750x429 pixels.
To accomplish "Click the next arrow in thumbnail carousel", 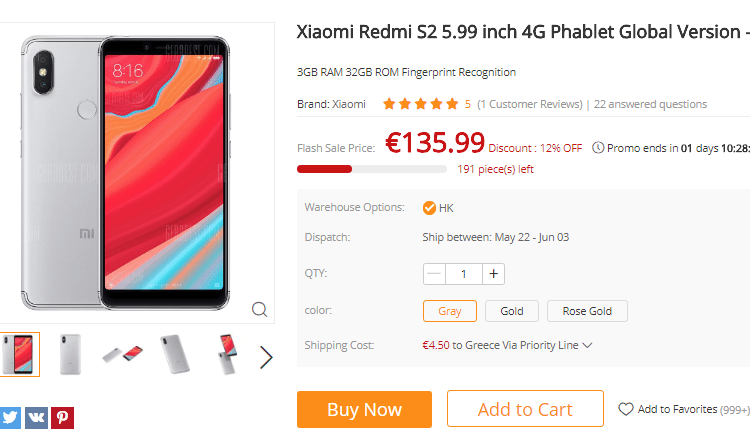I will tap(266, 357).
